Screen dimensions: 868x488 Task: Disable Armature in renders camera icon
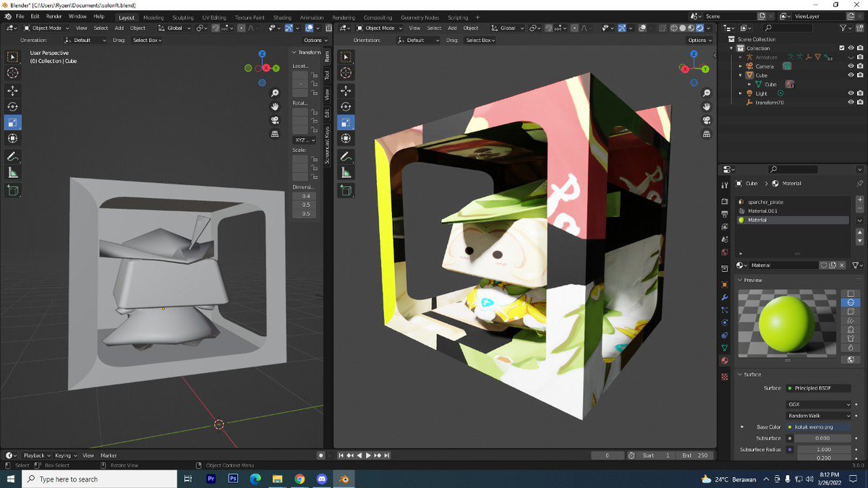[860, 57]
